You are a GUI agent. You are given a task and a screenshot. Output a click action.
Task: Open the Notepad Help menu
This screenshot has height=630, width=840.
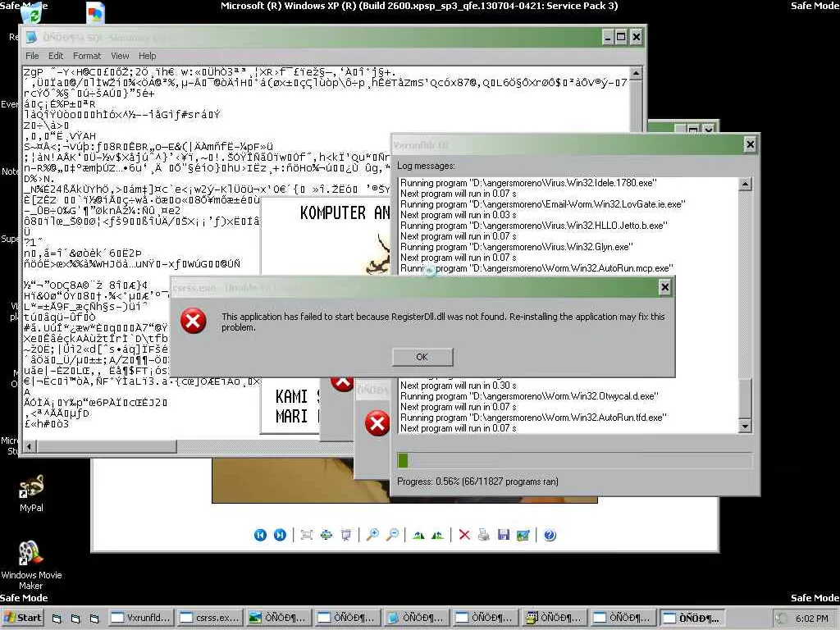click(148, 56)
